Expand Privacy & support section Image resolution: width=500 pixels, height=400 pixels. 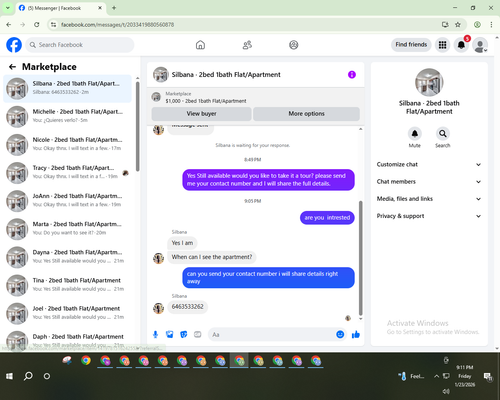tap(429, 216)
